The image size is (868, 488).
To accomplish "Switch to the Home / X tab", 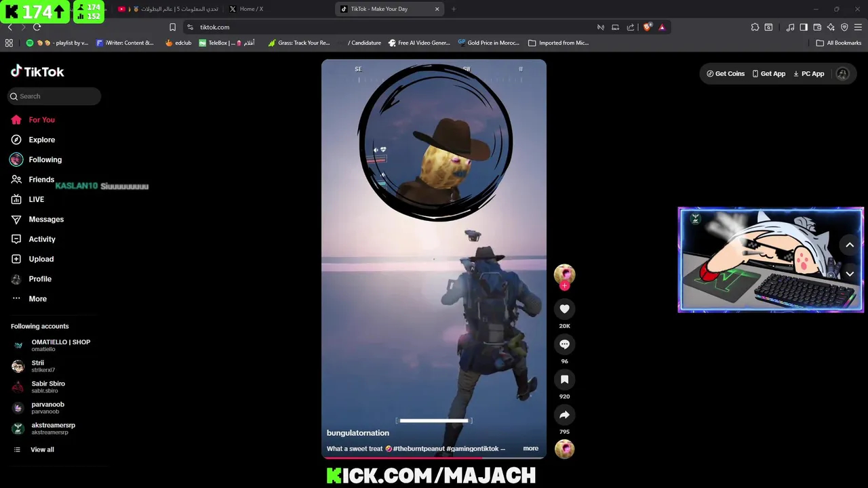I will point(278,9).
